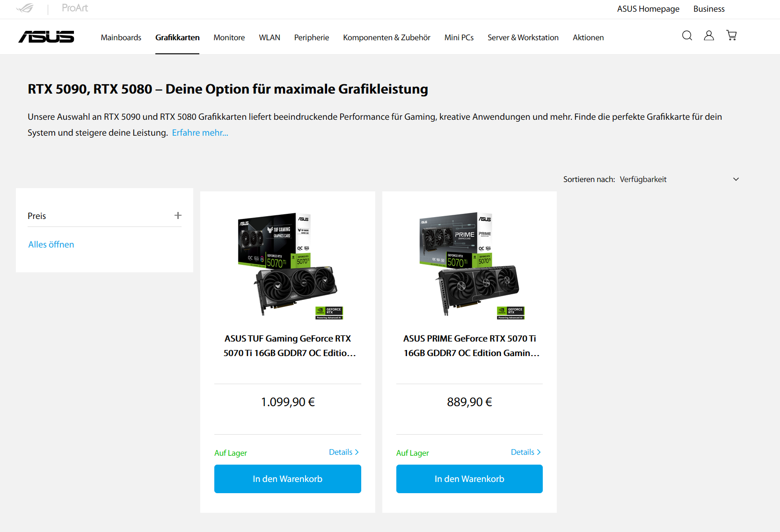The image size is (780, 532).
Task: Click the ASUS logo
Action: pos(46,37)
